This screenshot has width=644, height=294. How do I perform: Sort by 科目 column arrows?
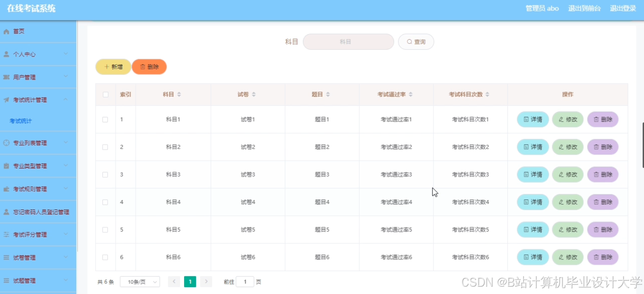(179, 94)
